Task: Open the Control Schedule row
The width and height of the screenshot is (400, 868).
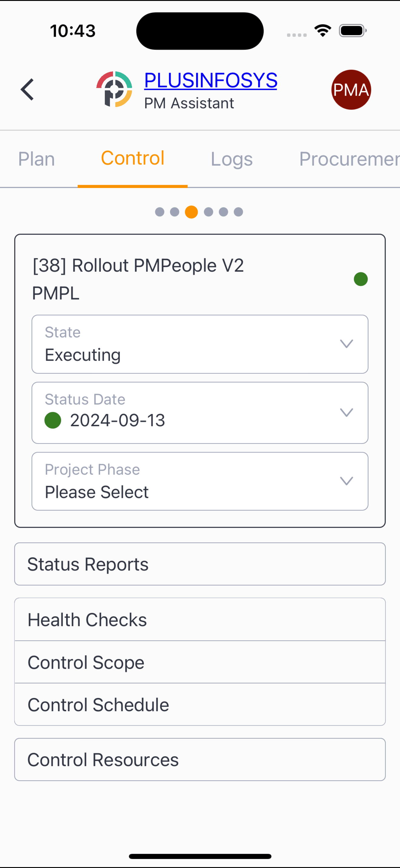Action: pos(200,705)
